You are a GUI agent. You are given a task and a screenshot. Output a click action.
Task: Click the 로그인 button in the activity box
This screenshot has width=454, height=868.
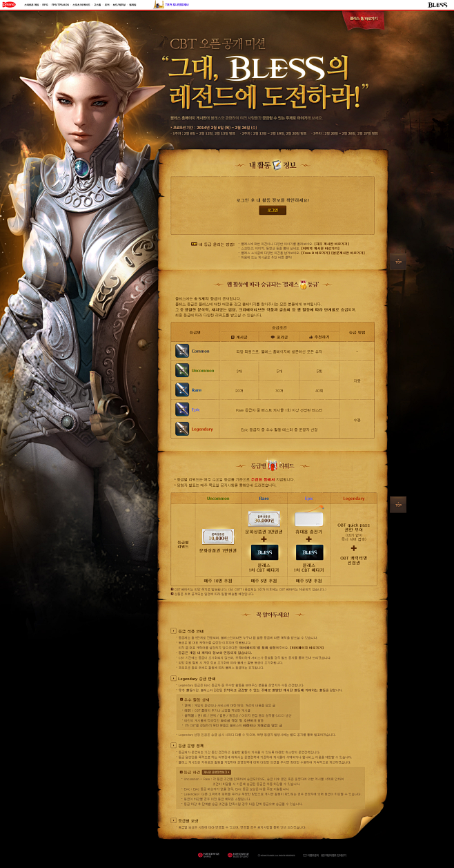pos(273,210)
